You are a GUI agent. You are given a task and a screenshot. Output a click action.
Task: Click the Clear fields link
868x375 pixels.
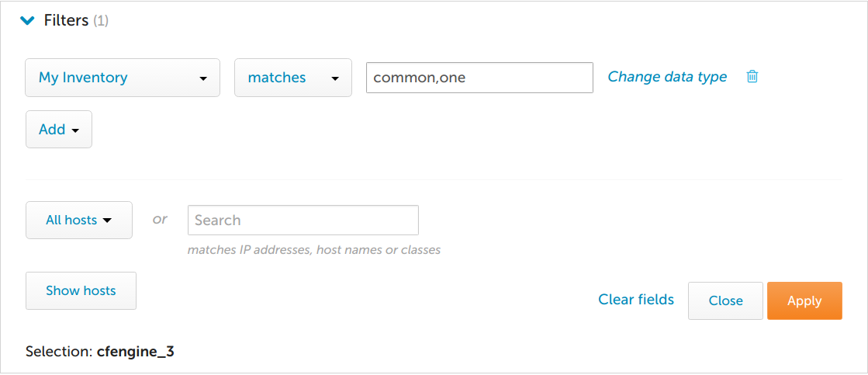click(x=635, y=300)
